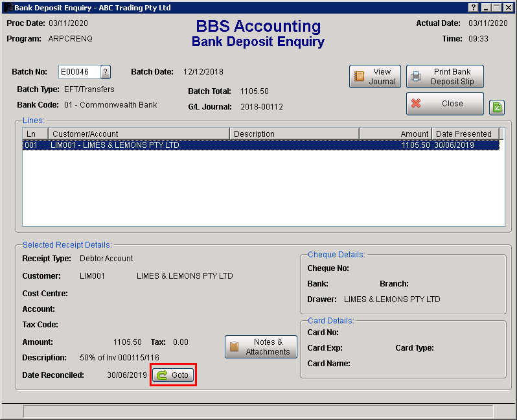
Task: Click the Receipt Type value Debtor Account
Action: 106,259
